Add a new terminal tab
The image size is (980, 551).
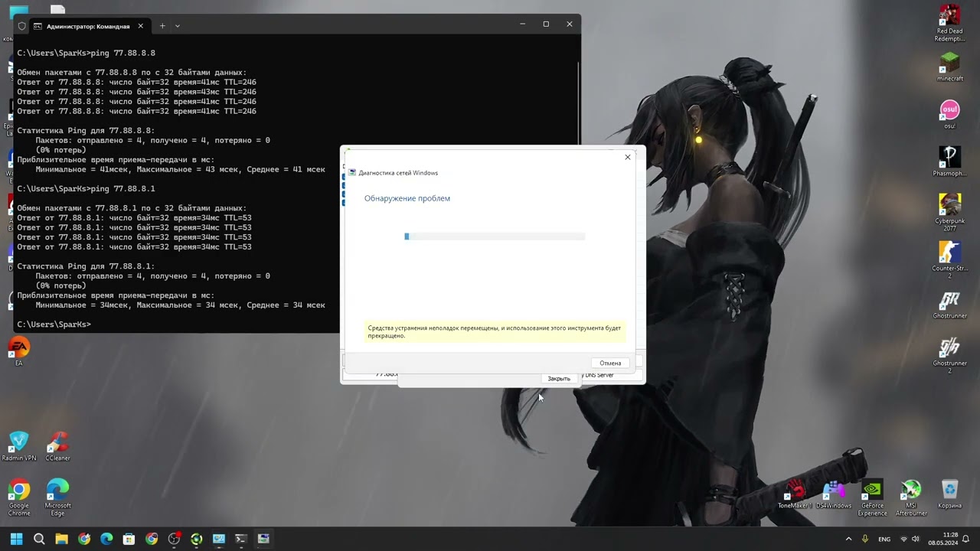pyautogui.click(x=162, y=26)
